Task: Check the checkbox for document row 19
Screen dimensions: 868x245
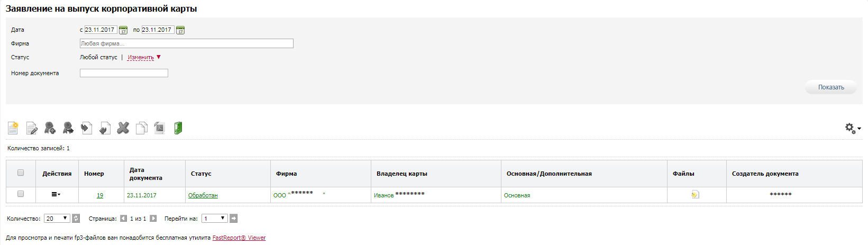Action: pyautogui.click(x=21, y=194)
